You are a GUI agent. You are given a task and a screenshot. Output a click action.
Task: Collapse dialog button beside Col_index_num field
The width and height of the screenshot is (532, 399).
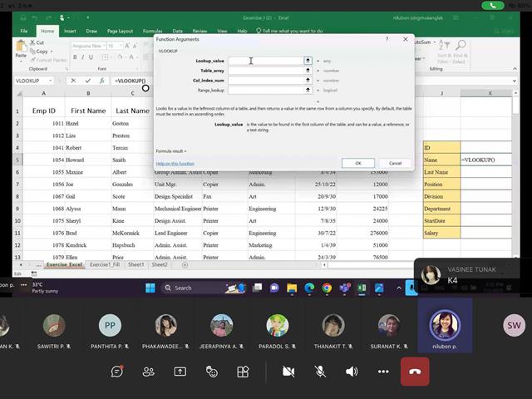click(308, 80)
